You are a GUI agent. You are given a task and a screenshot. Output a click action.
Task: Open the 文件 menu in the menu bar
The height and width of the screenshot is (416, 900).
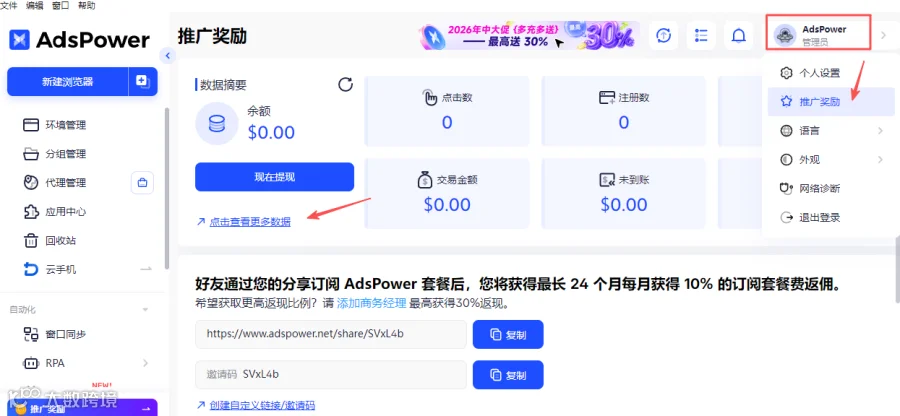coord(9,6)
